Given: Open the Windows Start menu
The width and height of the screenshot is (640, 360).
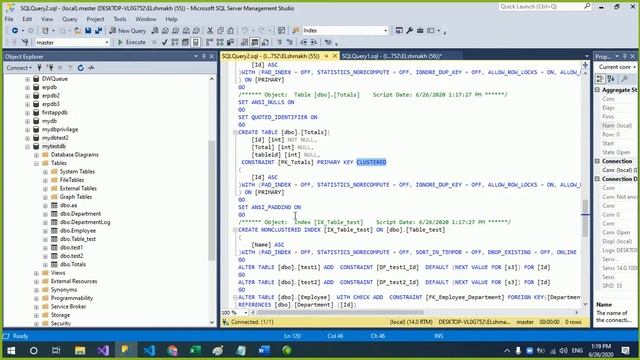Looking at the screenshot, I should coord(11,350).
